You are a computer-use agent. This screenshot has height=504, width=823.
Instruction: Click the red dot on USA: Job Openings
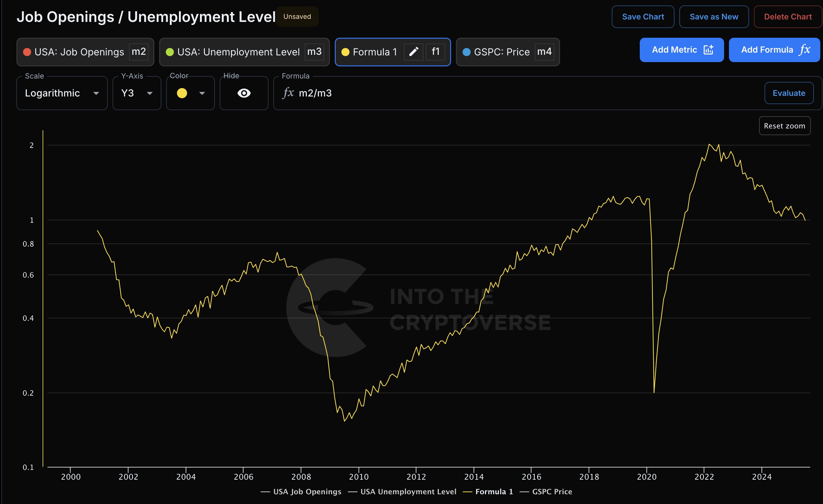pyautogui.click(x=27, y=52)
